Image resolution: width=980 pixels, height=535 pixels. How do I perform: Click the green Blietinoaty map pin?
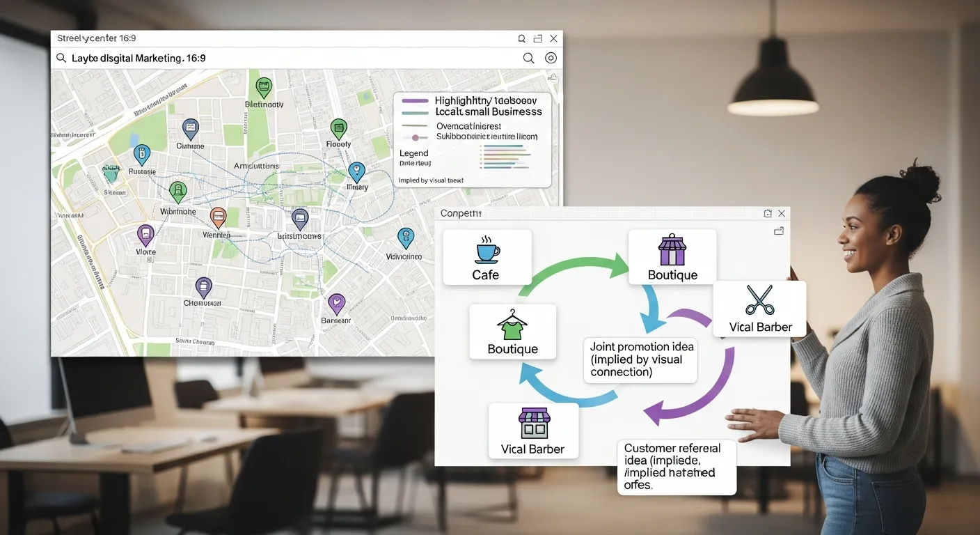(x=263, y=88)
